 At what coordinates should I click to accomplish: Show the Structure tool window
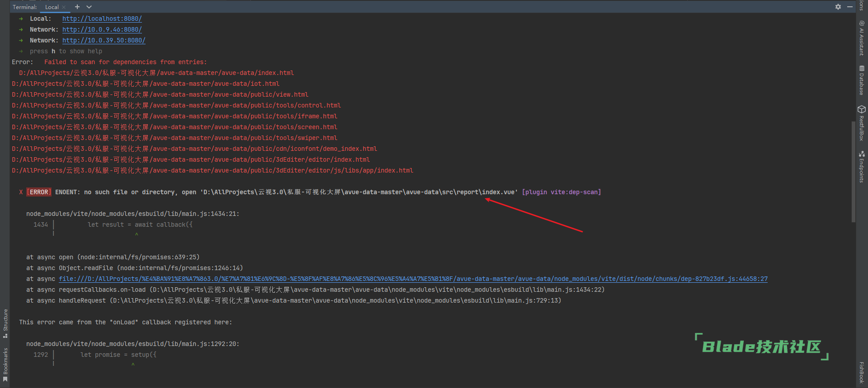point(5,323)
